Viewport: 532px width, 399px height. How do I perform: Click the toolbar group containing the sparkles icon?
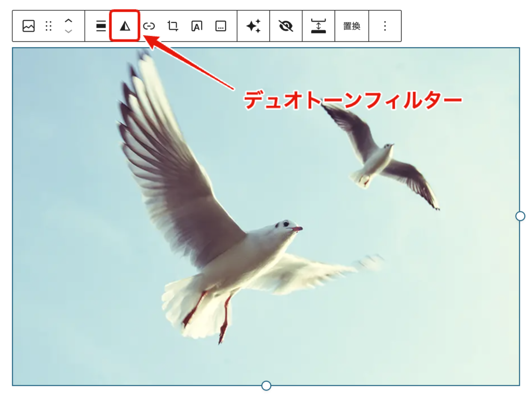click(x=253, y=25)
